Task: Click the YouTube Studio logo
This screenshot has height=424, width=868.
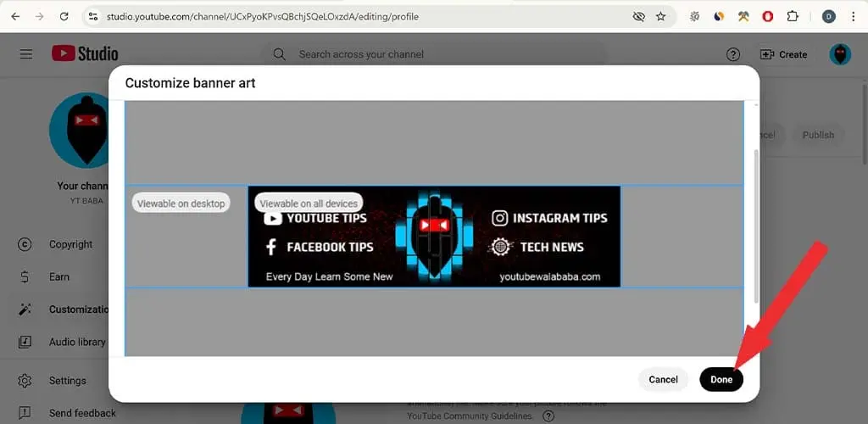Action: 85,53
